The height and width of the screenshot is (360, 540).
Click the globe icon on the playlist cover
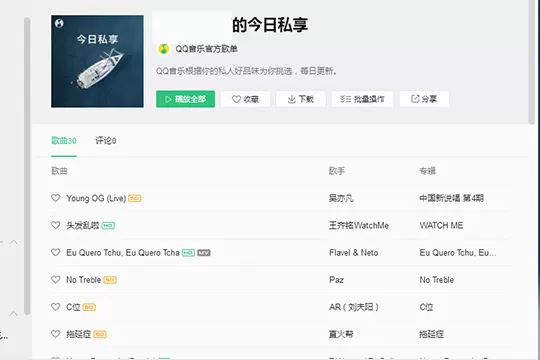pos(59,23)
